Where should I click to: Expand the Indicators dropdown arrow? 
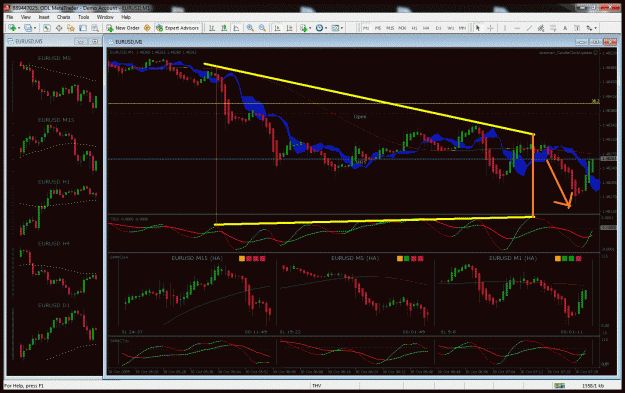310,28
